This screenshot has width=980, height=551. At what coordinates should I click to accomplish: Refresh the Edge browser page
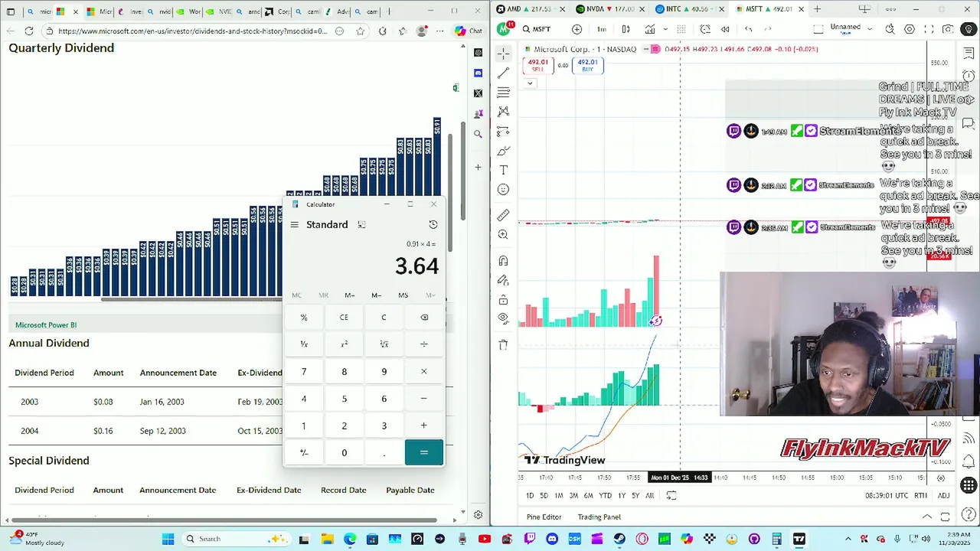[28, 31]
